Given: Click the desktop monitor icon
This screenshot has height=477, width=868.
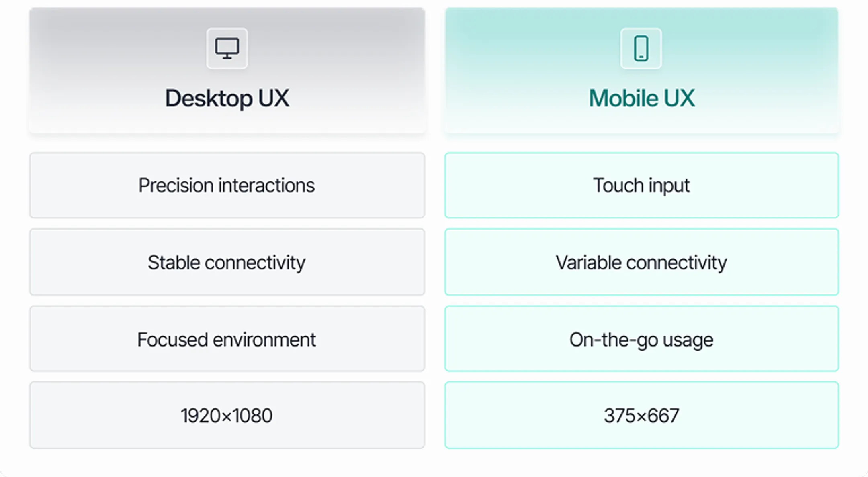Looking at the screenshot, I should point(227,48).
